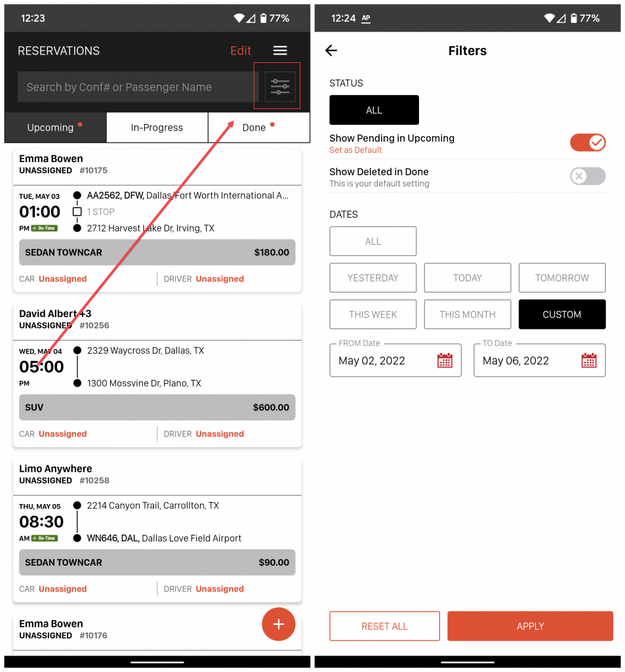Select the TODAY date filter
This screenshot has height=672, width=625.
pos(467,278)
